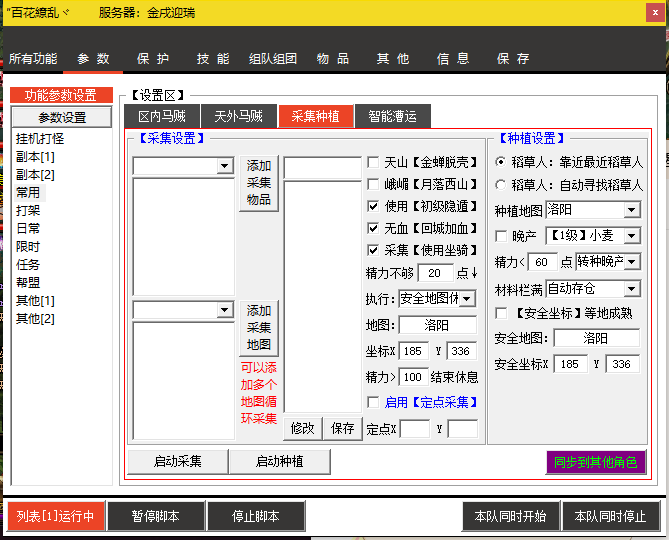Click the 添加采集物品 button
This screenshot has width=669, height=540.
[x=259, y=183]
